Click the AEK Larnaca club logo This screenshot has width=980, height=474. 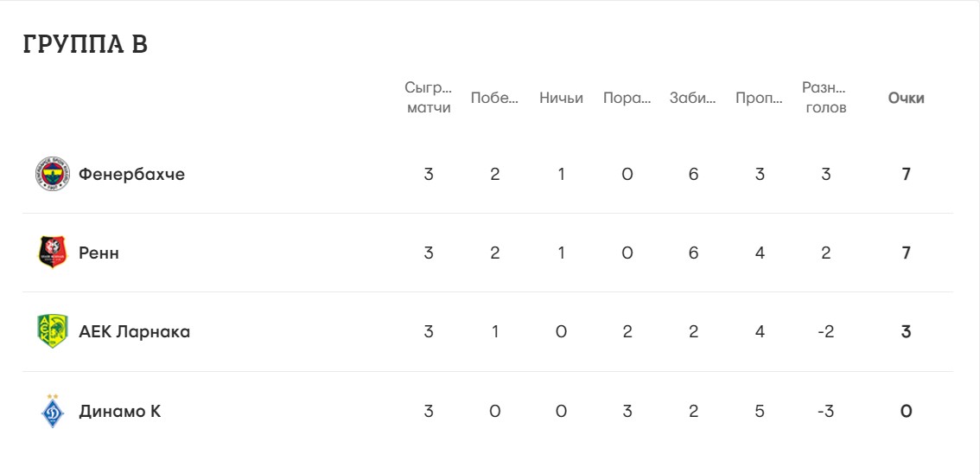[52, 331]
